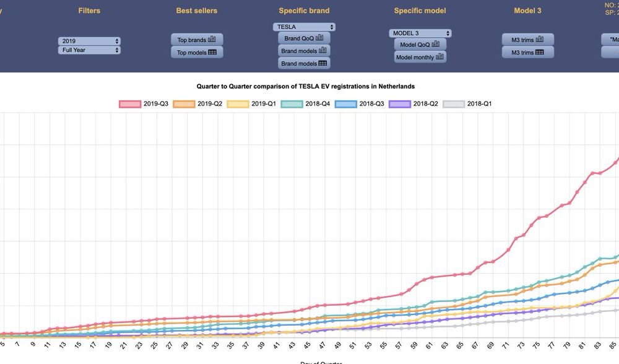Click the Model 3 heading
The image size is (619, 364).
pyautogui.click(x=528, y=11)
